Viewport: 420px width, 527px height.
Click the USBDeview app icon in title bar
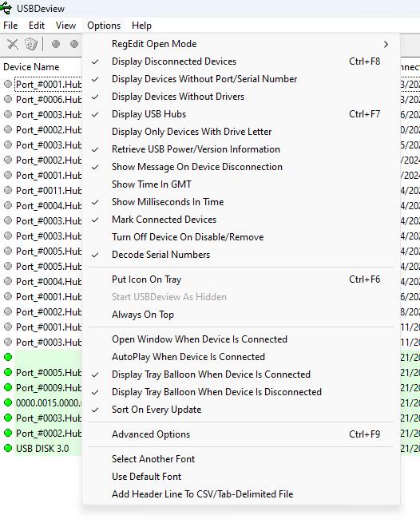tap(6, 8)
